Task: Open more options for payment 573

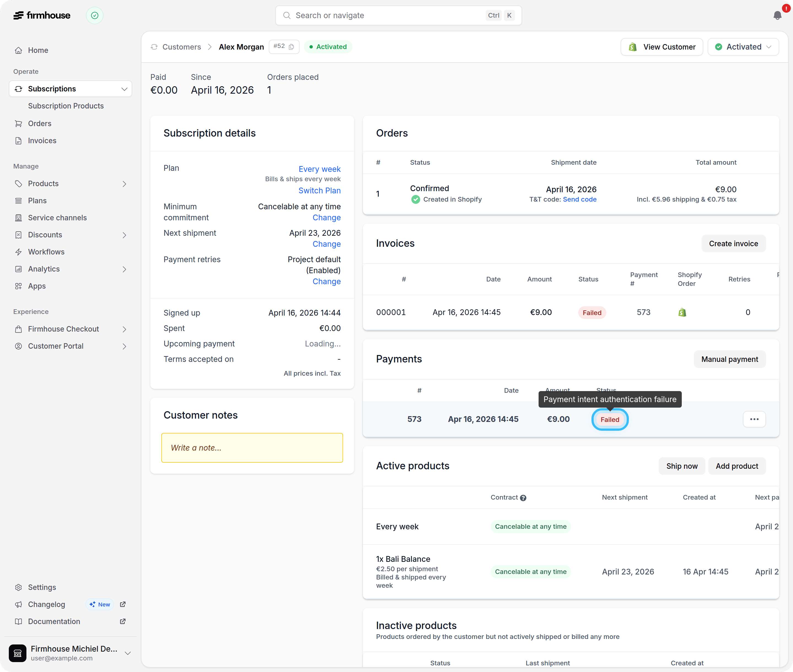Action: (754, 419)
